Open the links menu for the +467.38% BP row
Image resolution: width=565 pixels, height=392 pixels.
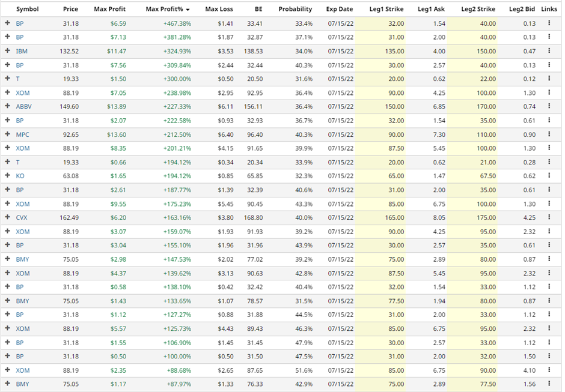point(549,23)
